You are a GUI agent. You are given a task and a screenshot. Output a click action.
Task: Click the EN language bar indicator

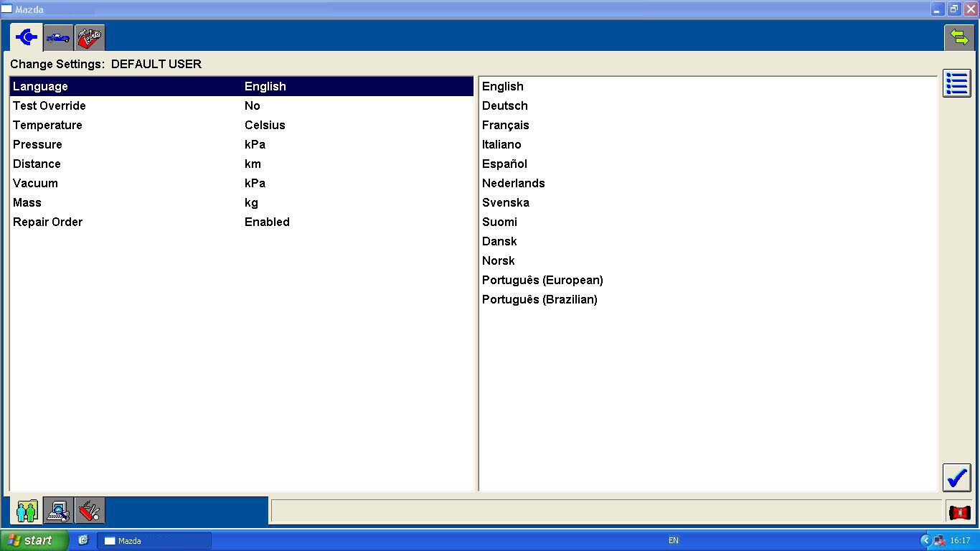click(673, 540)
